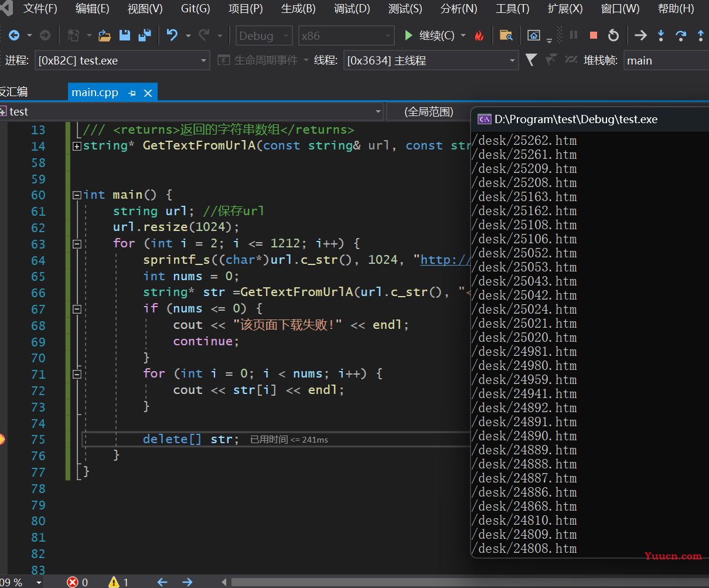Open the 生成(B) menu
Screen dimensions: 709x588
pos(298,9)
